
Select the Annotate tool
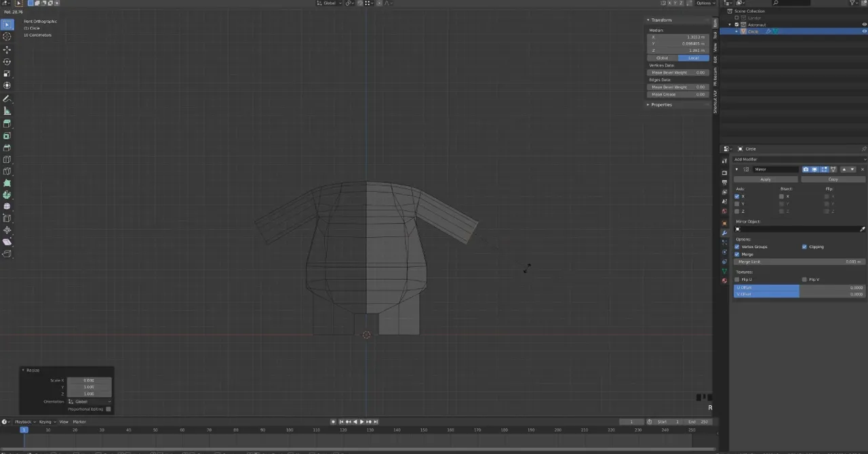[7, 99]
